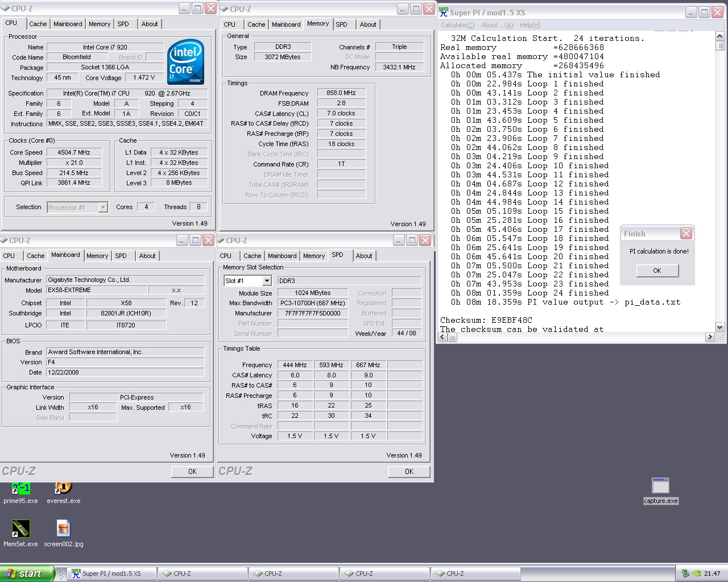Select the MemSet.exe desktop icon
728x582 pixels.
[x=20, y=533]
